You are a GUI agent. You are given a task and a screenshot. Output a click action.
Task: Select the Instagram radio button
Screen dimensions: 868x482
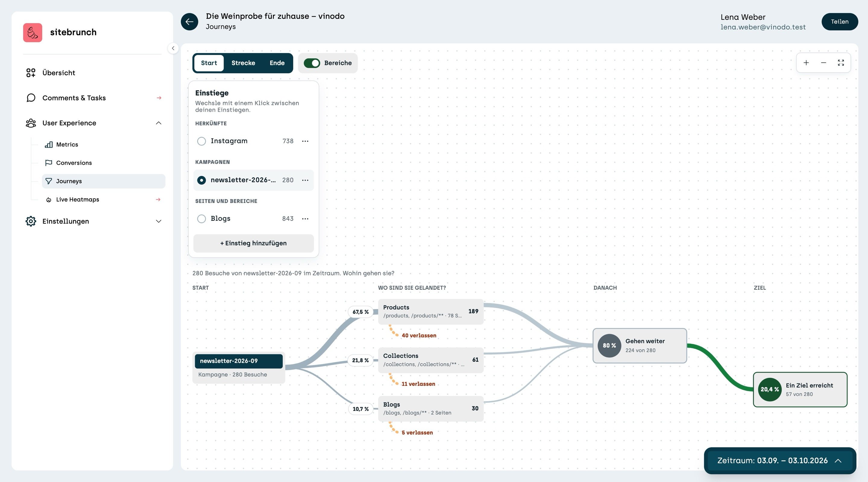(x=201, y=141)
